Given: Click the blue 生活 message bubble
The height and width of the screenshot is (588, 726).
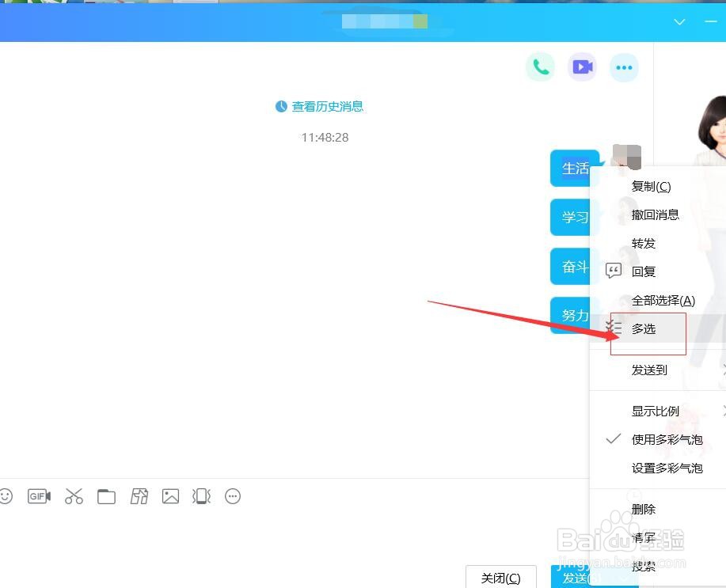Looking at the screenshot, I should coord(574,168).
